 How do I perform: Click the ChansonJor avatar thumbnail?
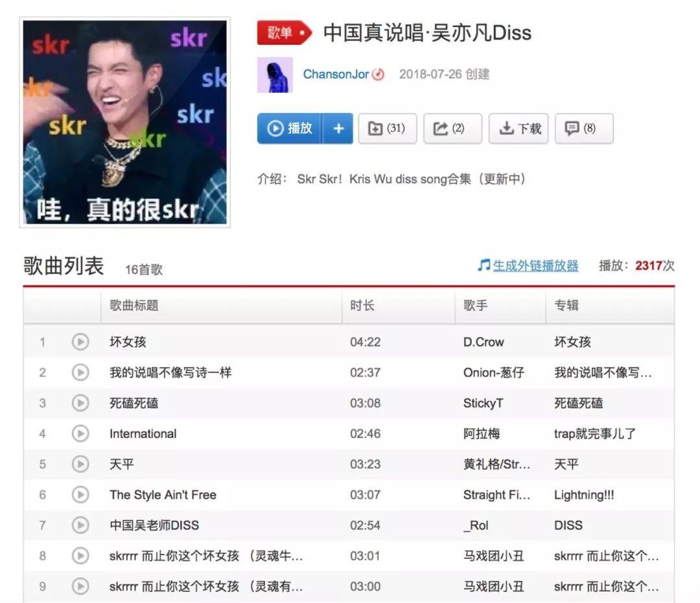(275, 74)
